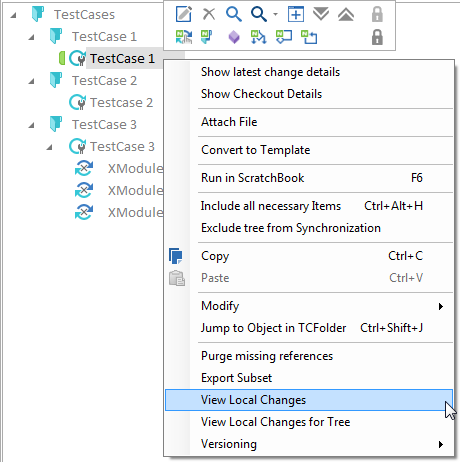Click the collapse all double-chevron up icon
This screenshot has height=462, width=460.
coord(346,14)
